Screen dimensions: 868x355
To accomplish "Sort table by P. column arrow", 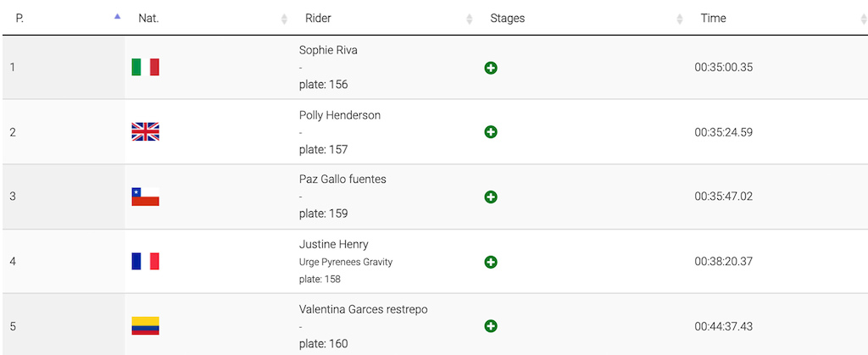I will coord(117,17).
